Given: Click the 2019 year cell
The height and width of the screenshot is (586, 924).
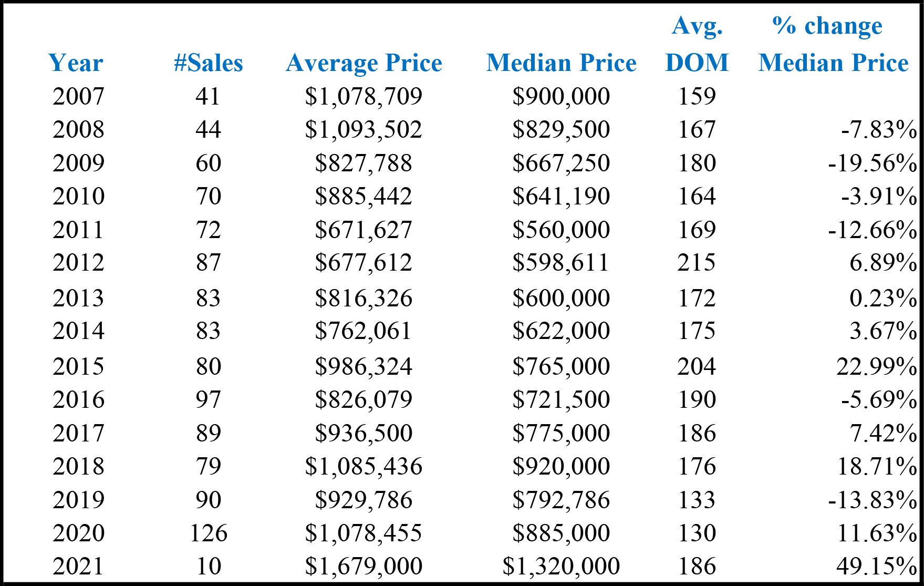Looking at the screenshot, I should click(x=79, y=500).
